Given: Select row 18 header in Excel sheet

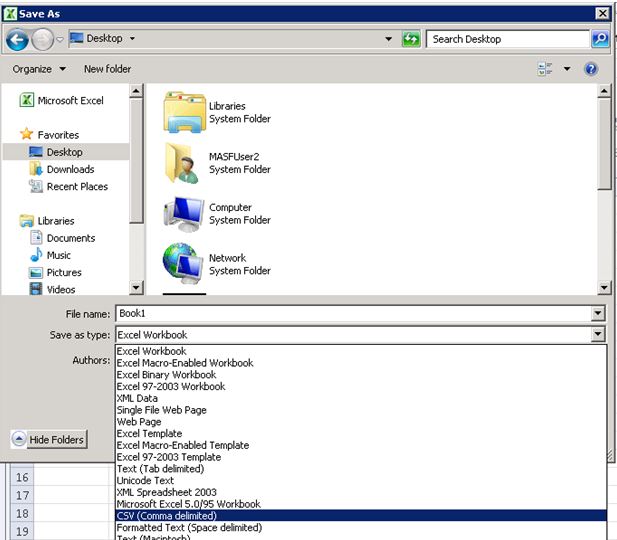Looking at the screenshot, I should coord(22,513).
